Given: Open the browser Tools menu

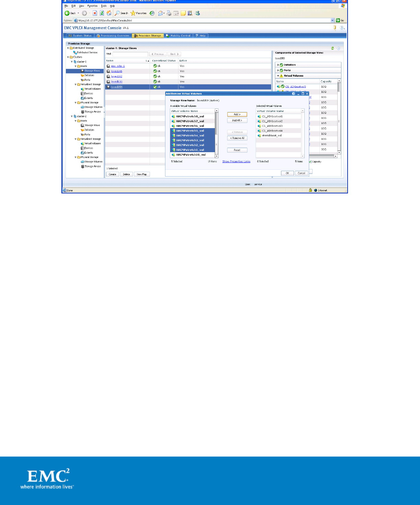Looking at the screenshot, I should [104, 6].
